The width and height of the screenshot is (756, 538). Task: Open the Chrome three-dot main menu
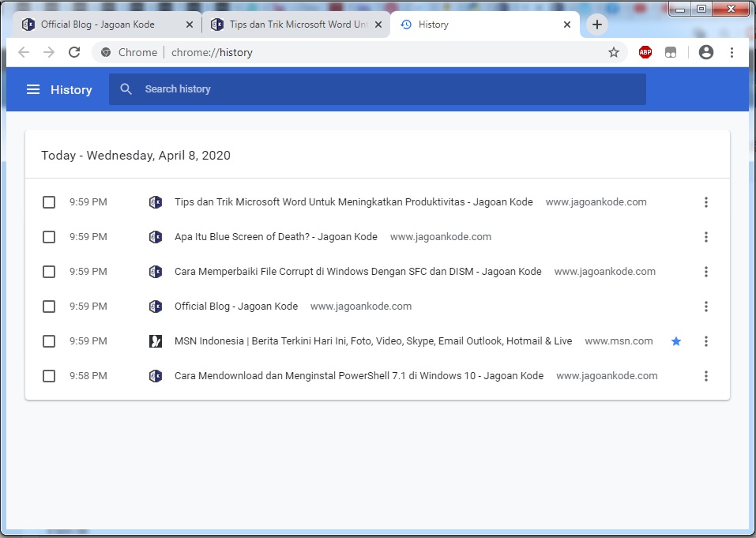pyautogui.click(x=732, y=52)
